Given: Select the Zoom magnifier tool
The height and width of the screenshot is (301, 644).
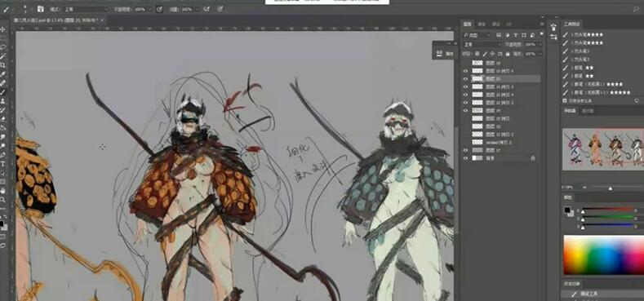Looking at the screenshot, I should pyautogui.click(x=3, y=200).
